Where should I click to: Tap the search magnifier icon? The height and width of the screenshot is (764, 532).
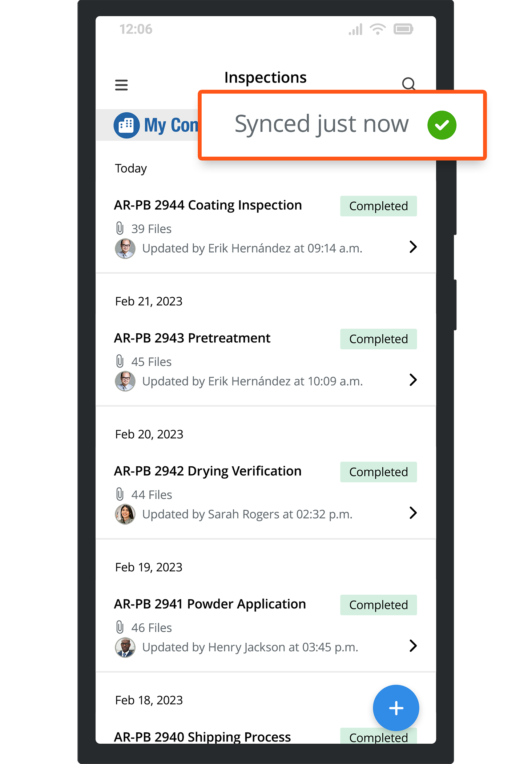[x=408, y=84]
